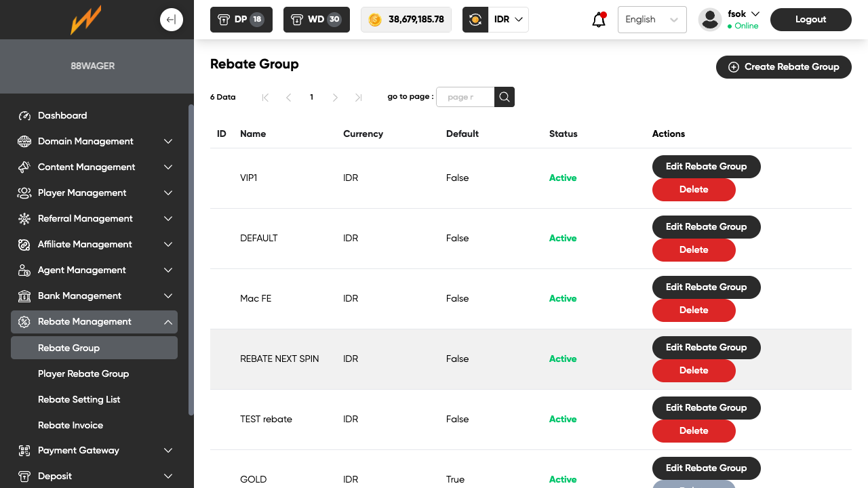Click the gold coin balance icon

click(375, 20)
